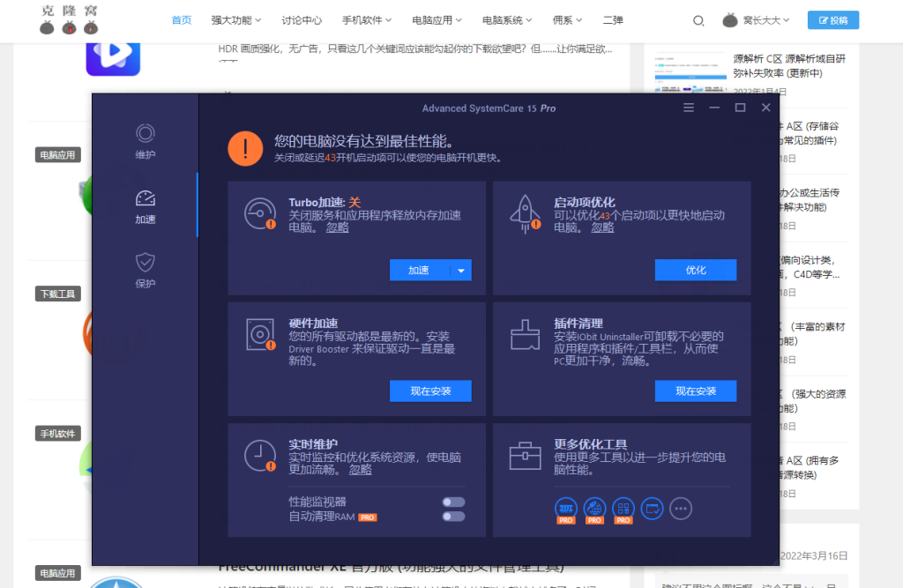Click 现在安装 under 硬件加速

coord(430,391)
